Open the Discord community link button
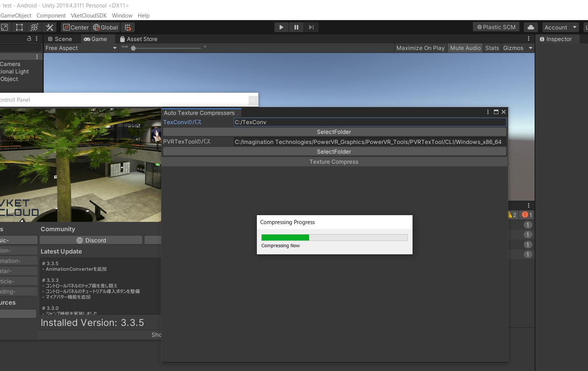Viewport: 588px width, 371px height. pyautogui.click(x=91, y=240)
